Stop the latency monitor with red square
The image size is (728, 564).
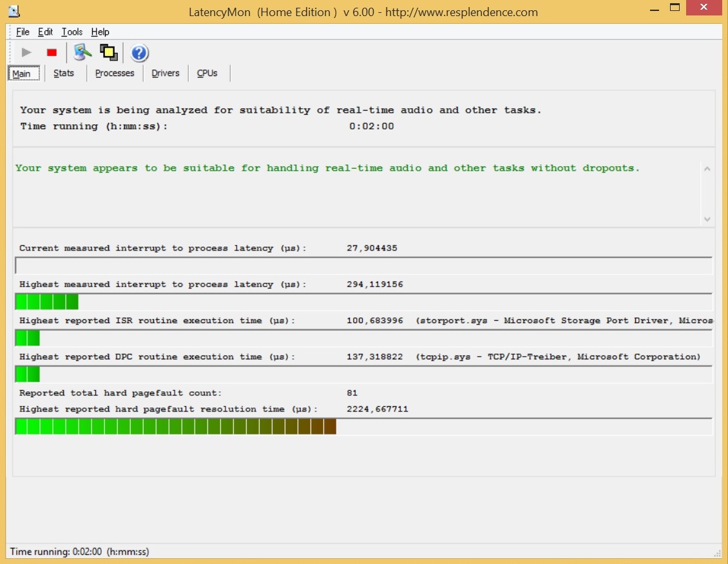click(x=52, y=52)
